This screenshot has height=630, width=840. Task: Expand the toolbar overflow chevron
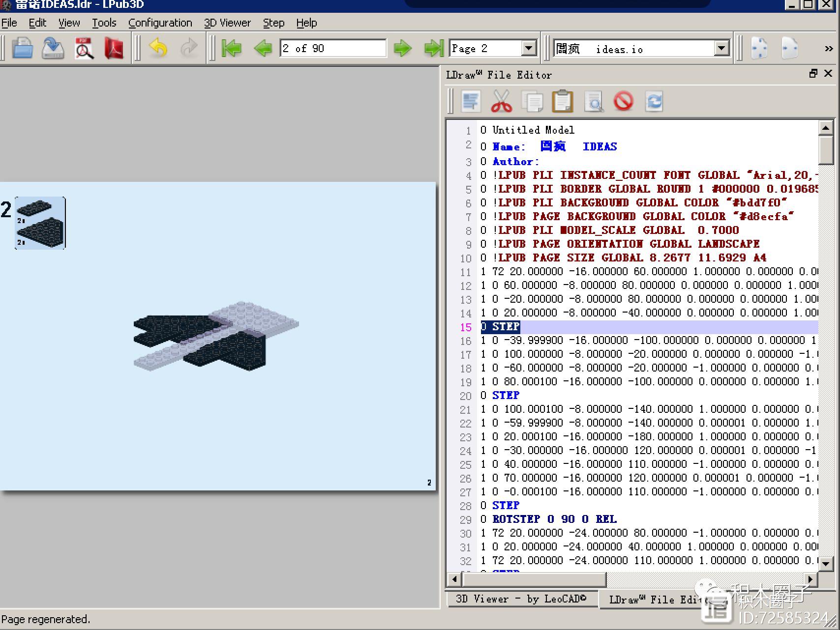click(829, 48)
